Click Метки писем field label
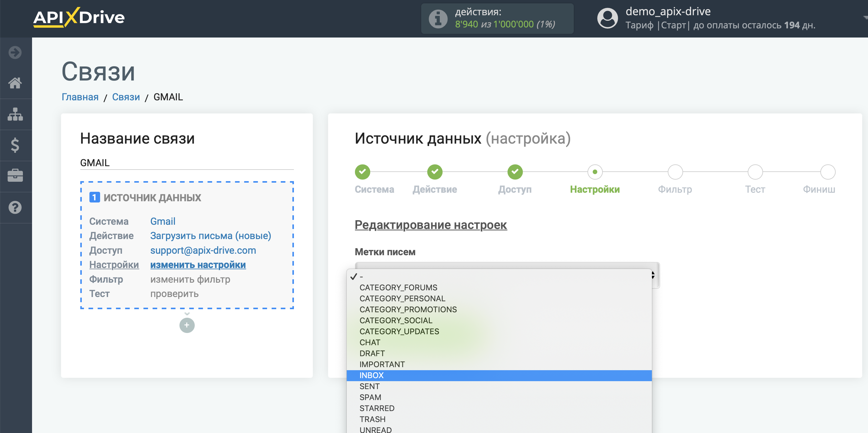The height and width of the screenshot is (433, 868). (x=385, y=252)
